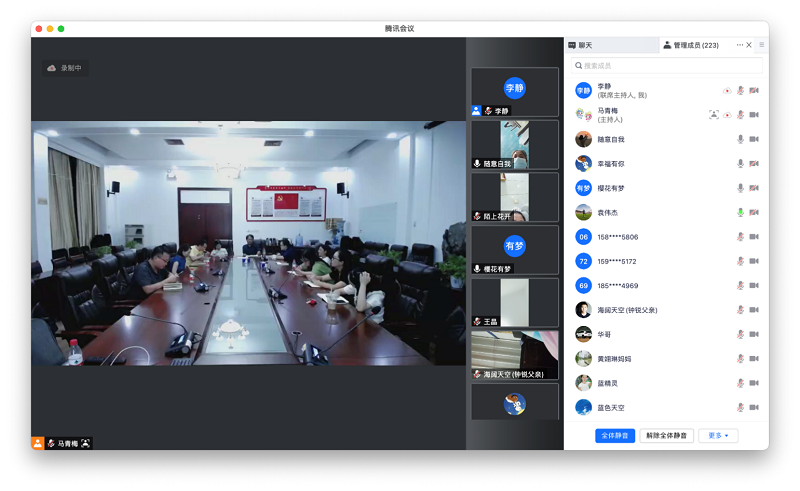Click the muted microphone icon for 华哥
Viewport: 800px width, 491px height.
(x=740, y=335)
